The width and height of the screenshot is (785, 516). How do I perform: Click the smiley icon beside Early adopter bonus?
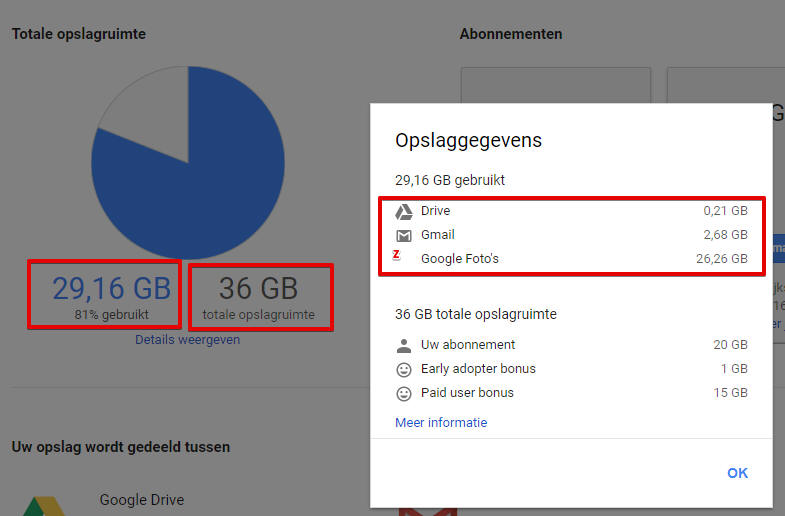[x=404, y=369]
